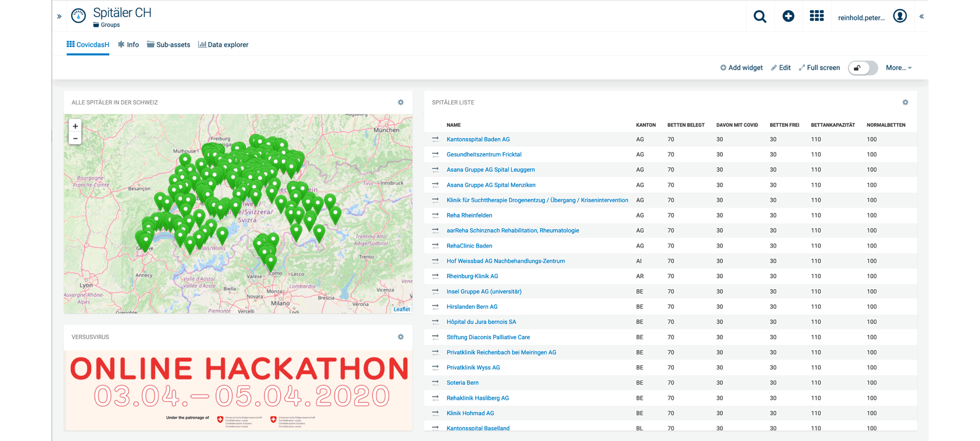Image resolution: width=980 pixels, height=441 pixels.
Task: Open Rehaklinik Hasliberg AG link
Action: (x=478, y=398)
